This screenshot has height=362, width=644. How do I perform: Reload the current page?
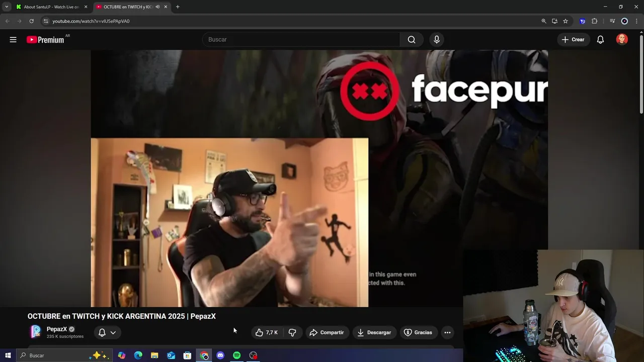pos(31,21)
